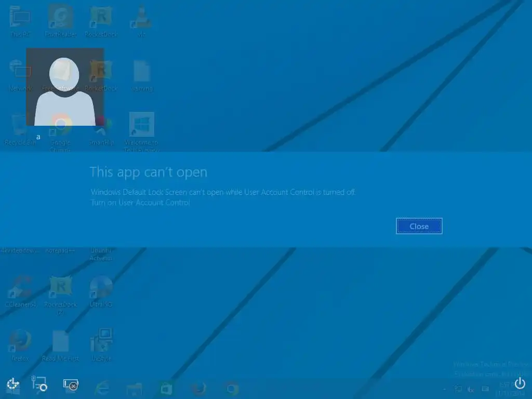Open Internet Explorer from the faded taskbar
This screenshot has height=399, width=532.
[x=102, y=388]
